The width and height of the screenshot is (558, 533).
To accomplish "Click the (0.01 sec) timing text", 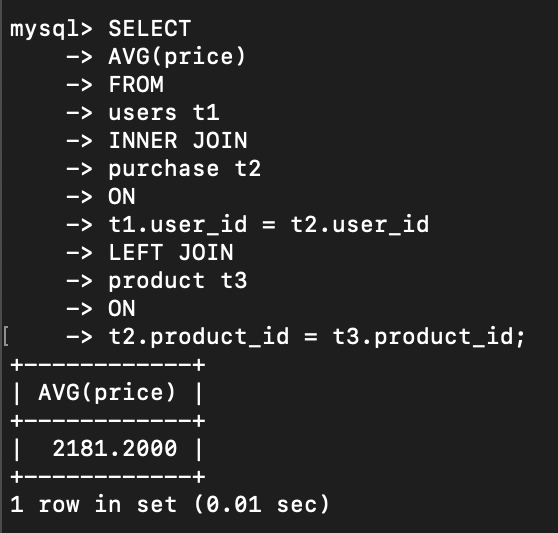I will (x=261, y=504).
